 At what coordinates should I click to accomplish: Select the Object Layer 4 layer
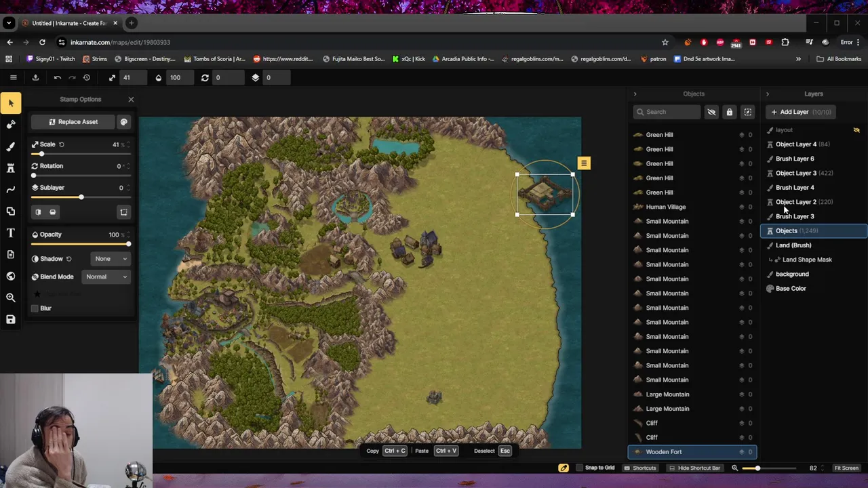[814, 144]
